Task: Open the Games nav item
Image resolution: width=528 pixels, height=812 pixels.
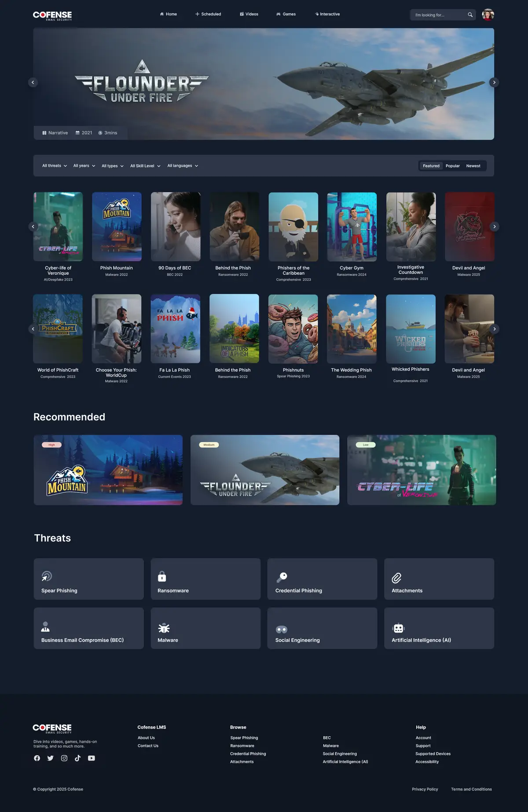Action: pyautogui.click(x=286, y=14)
